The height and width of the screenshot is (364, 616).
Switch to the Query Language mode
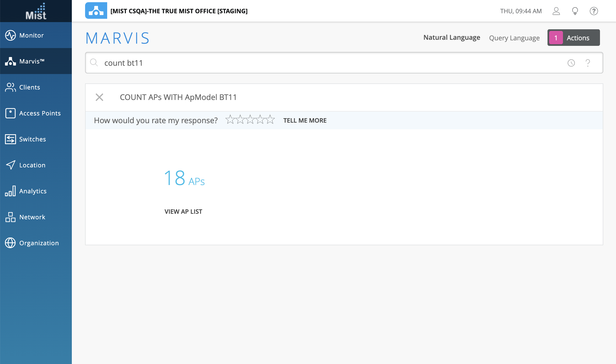click(x=514, y=38)
